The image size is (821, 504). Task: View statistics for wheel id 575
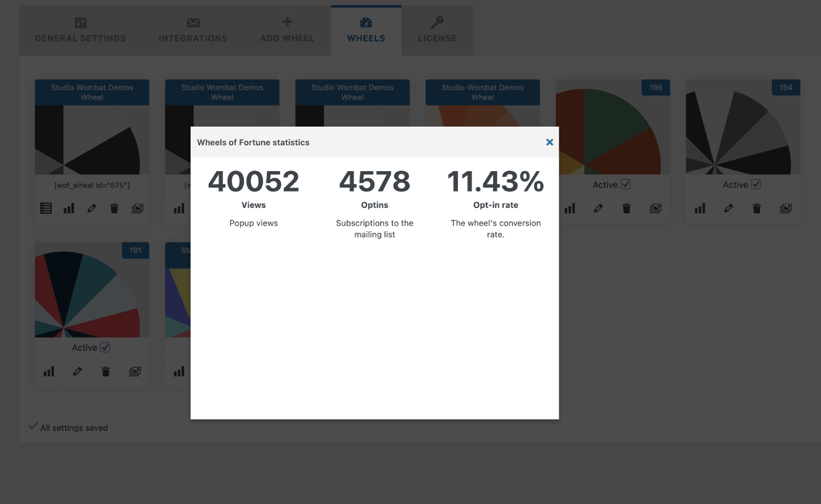pos(69,208)
